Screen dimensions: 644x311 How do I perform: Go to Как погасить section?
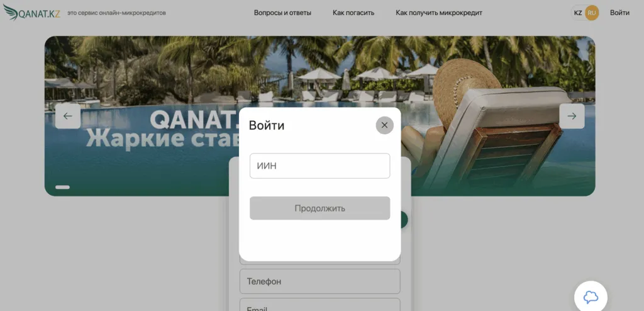coord(353,13)
